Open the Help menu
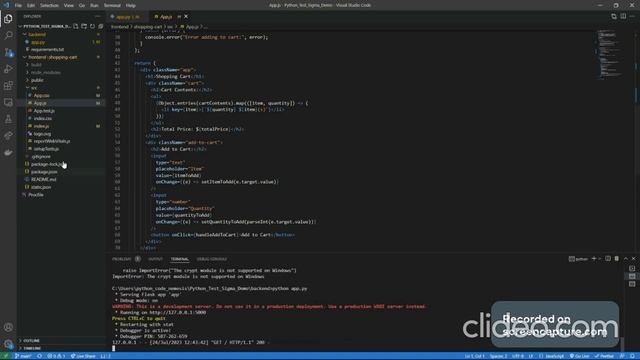Image resolution: width=640 pixels, height=360 pixels. point(131,5)
